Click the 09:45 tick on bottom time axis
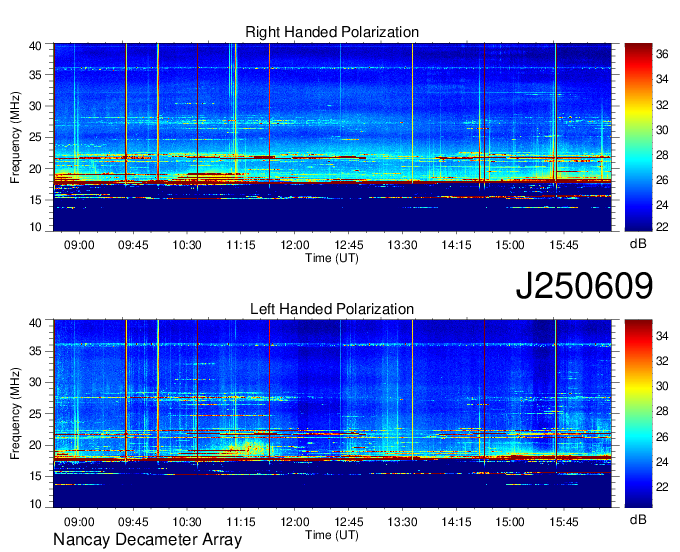 (133, 522)
